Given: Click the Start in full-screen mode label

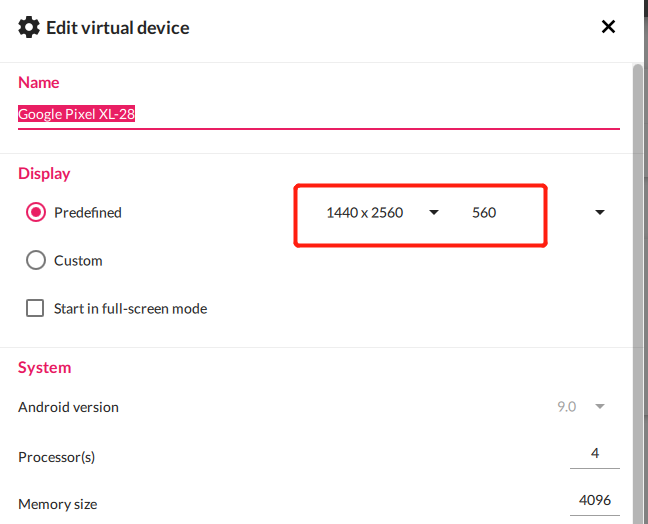Looking at the screenshot, I should pyautogui.click(x=131, y=309).
